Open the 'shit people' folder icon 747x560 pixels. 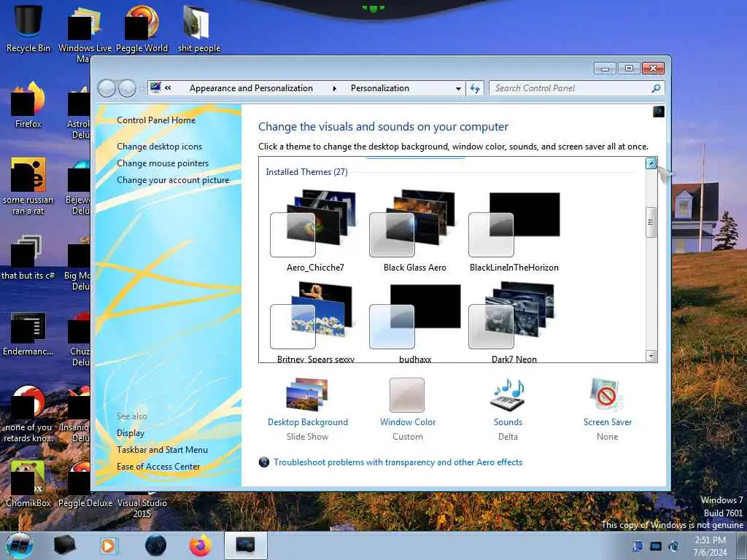click(198, 28)
